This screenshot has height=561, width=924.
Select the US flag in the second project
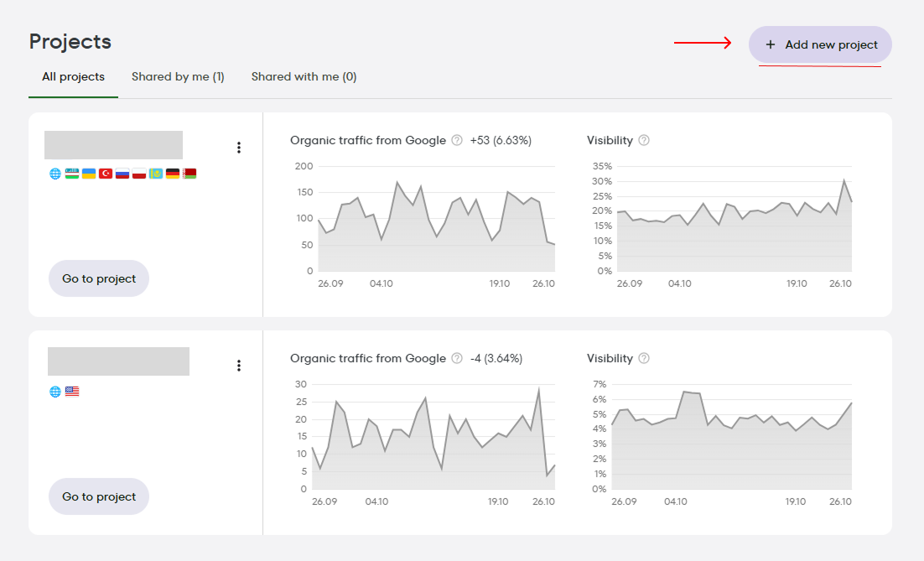[72, 390]
